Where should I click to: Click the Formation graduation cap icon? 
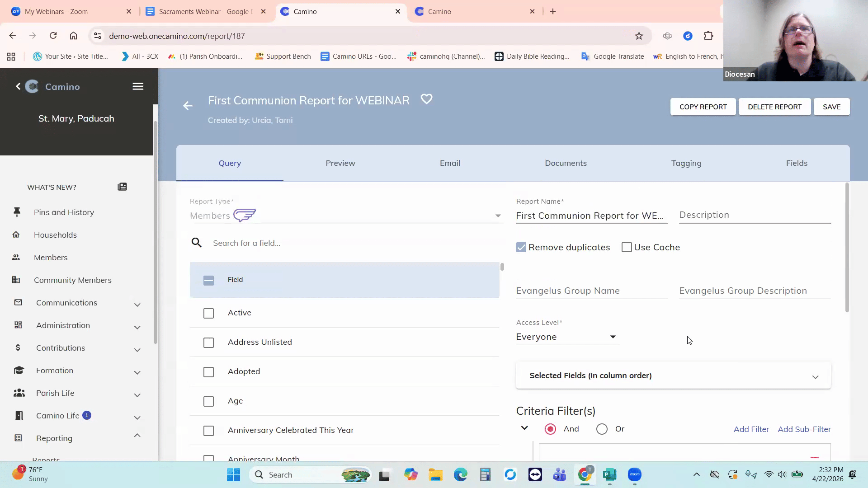coord(19,371)
